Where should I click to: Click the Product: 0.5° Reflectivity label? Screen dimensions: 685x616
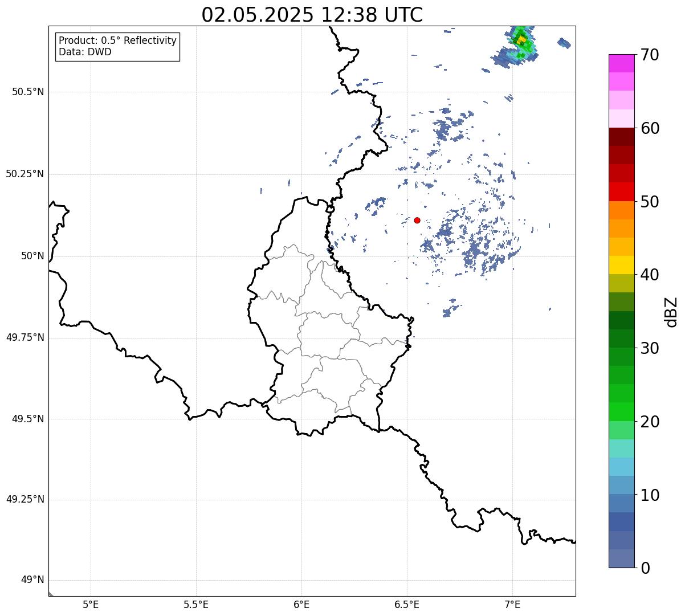tap(118, 41)
